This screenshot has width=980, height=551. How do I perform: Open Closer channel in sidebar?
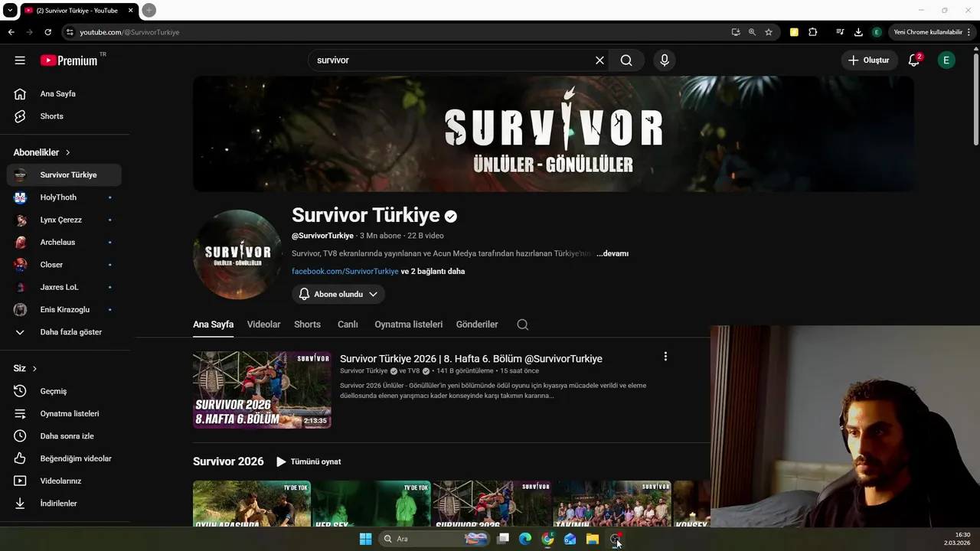point(64,265)
